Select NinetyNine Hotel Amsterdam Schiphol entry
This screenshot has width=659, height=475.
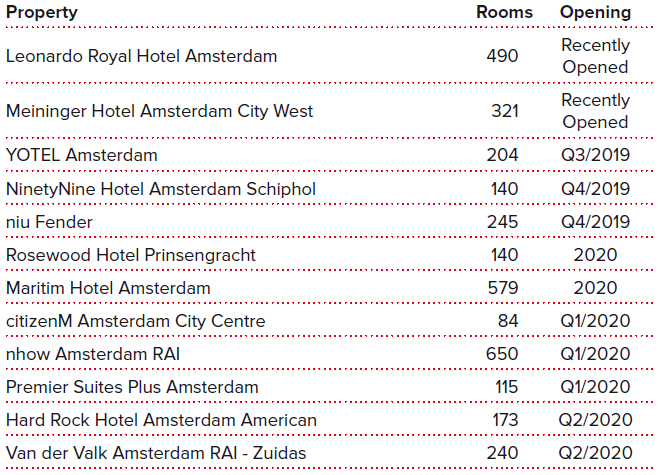(161, 189)
